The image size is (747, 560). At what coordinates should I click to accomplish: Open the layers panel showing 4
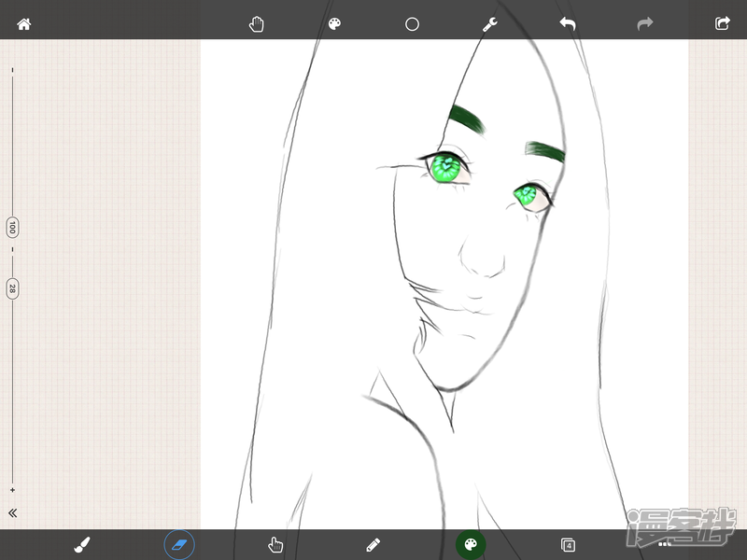click(568, 544)
